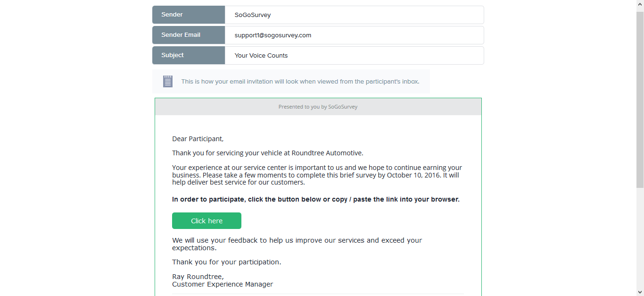Focus the Sender field containing SoGoSurvey
This screenshot has height=296, width=644.
[x=354, y=15]
